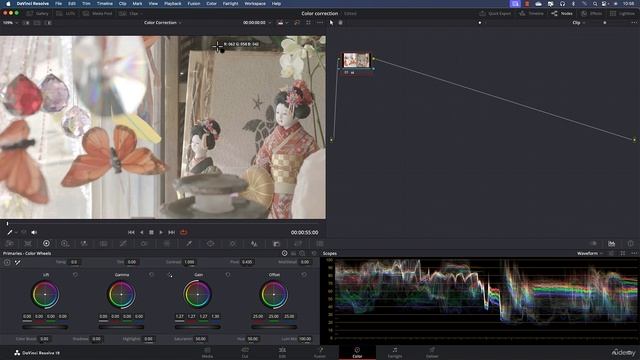
Task: Open the viewer zoom percentage dropdown
Action: point(11,23)
